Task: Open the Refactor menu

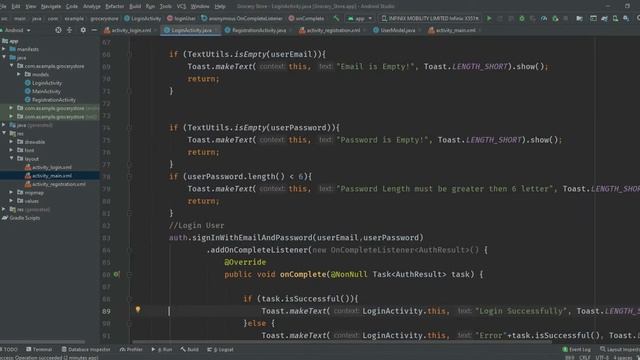Action: tap(114, 6)
